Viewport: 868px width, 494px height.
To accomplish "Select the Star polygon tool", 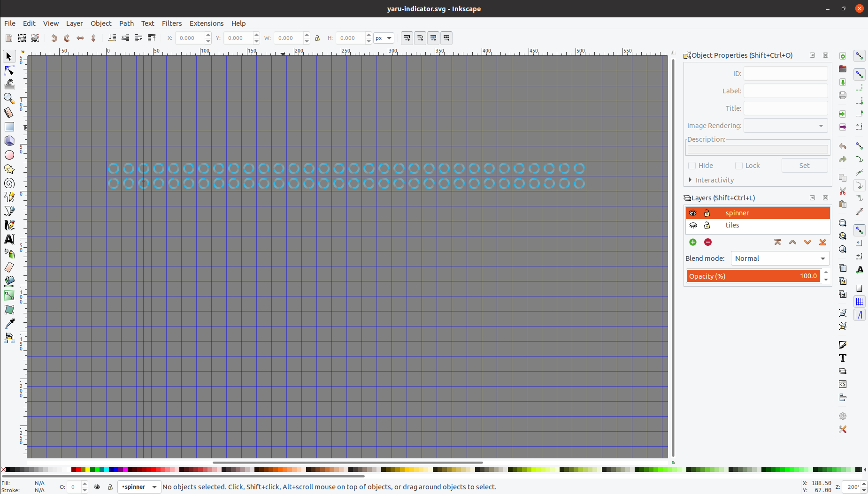I will [9, 169].
